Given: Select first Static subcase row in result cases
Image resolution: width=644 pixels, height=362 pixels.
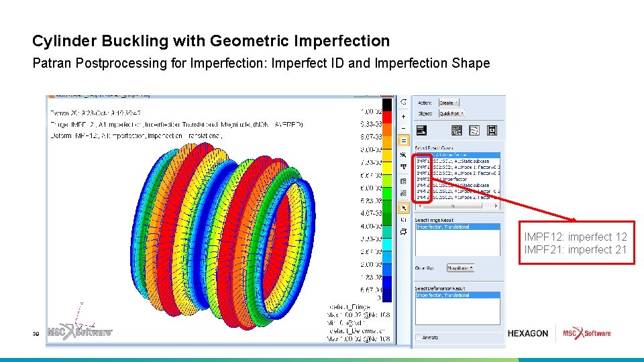Looking at the screenshot, I should (458, 162).
